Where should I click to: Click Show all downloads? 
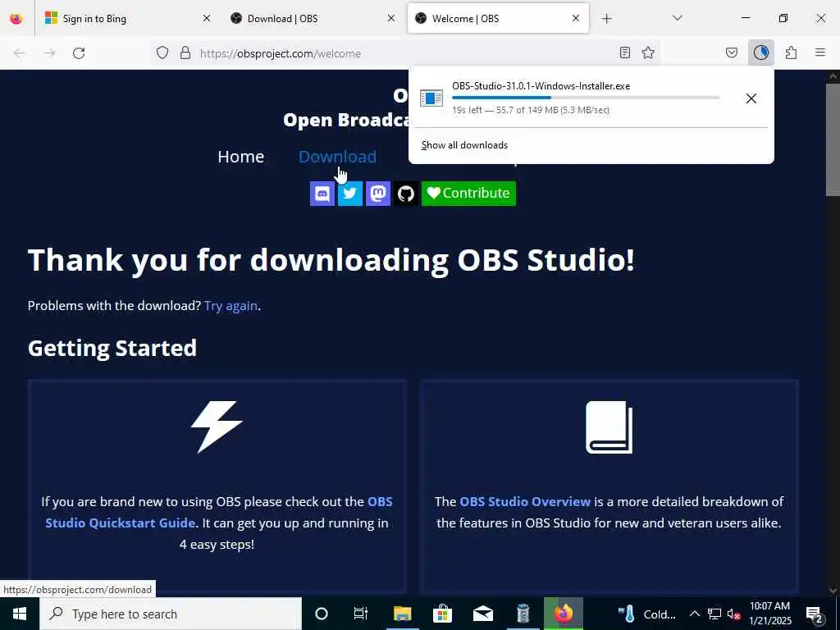click(x=464, y=145)
